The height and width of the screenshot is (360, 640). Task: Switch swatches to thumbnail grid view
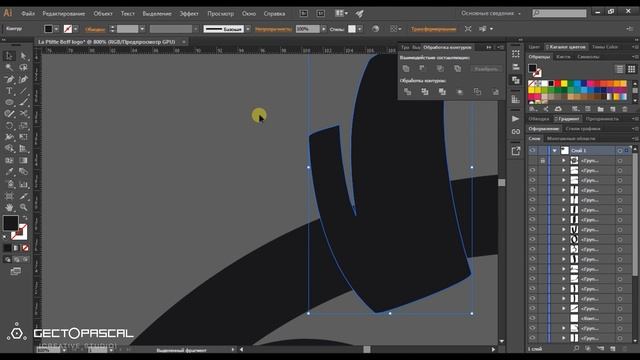pos(631,69)
